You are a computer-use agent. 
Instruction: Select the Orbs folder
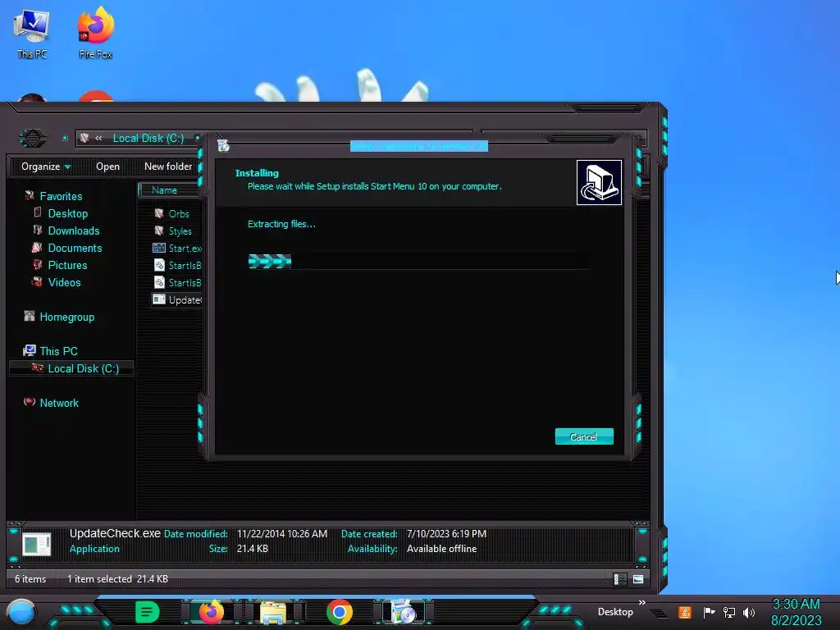pos(179,214)
